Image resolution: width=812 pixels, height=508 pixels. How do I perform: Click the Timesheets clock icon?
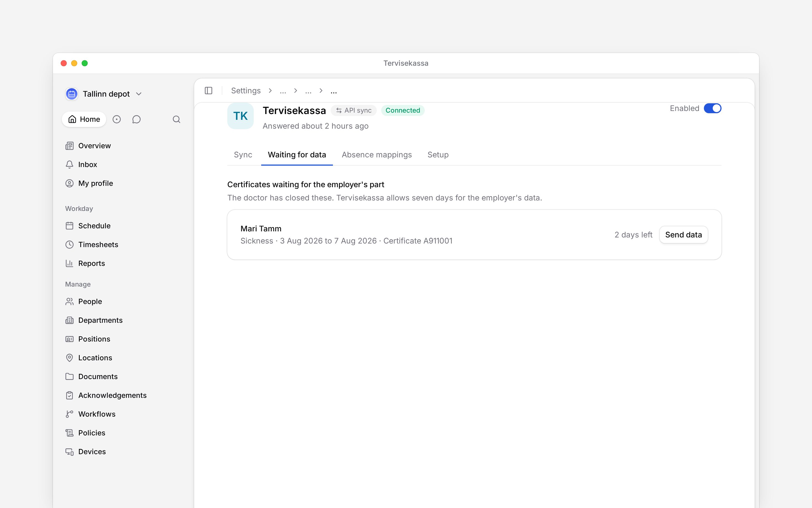(x=70, y=245)
